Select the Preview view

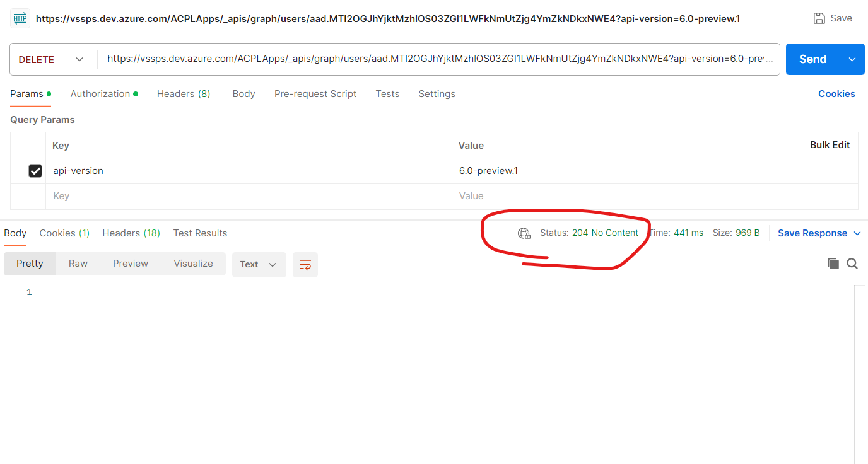tap(131, 264)
